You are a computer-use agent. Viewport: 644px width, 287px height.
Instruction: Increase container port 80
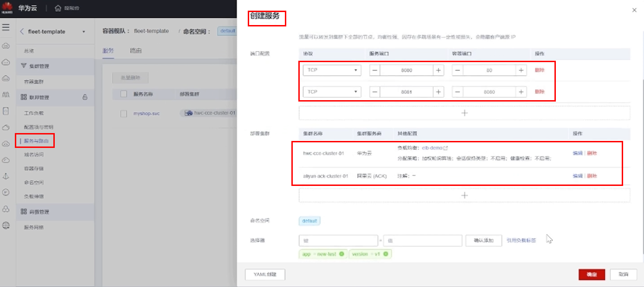(x=521, y=70)
